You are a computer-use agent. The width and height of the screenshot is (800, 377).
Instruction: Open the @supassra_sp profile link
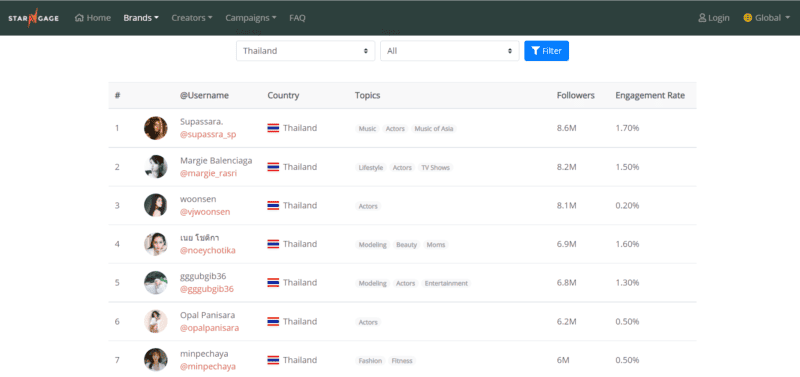pos(208,134)
